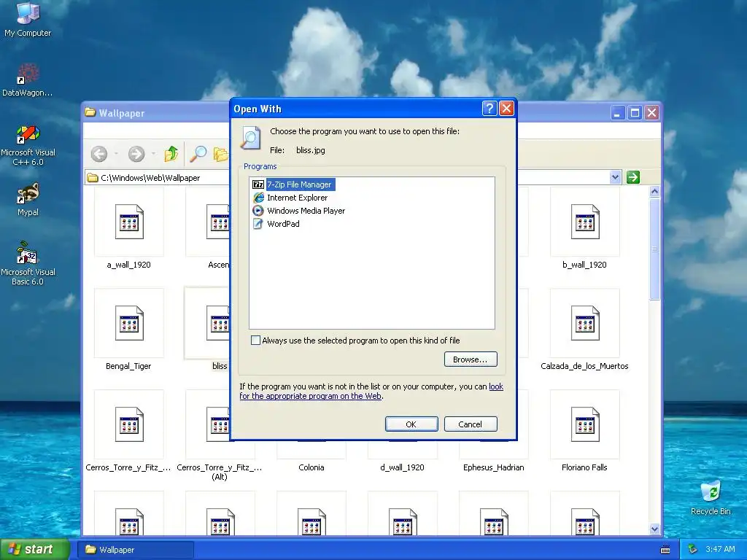Click the network tray icon beside clock

click(693, 550)
